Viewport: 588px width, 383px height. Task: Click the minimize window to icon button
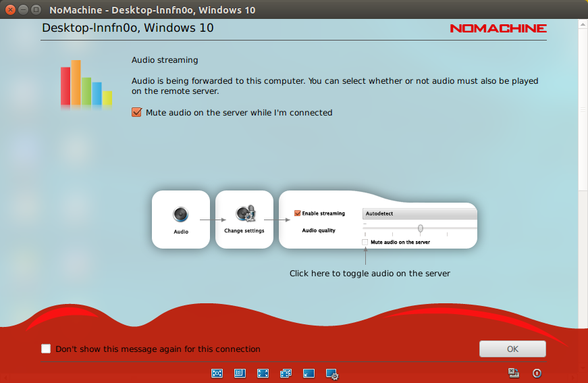click(309, 373)
